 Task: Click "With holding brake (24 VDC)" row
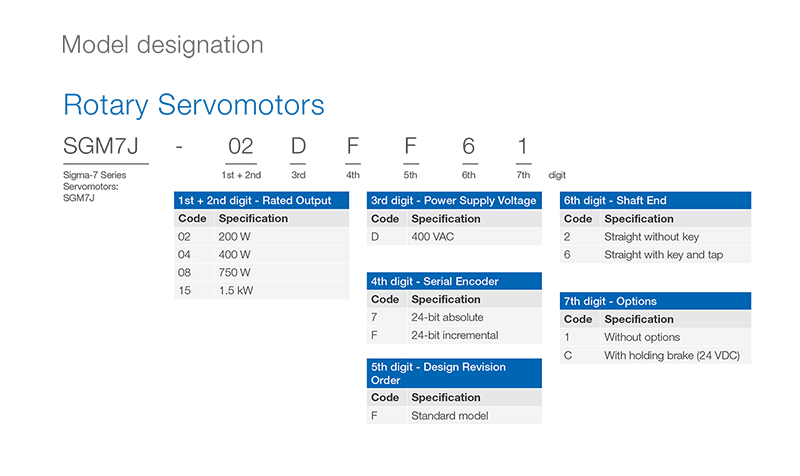coord(671,355)
